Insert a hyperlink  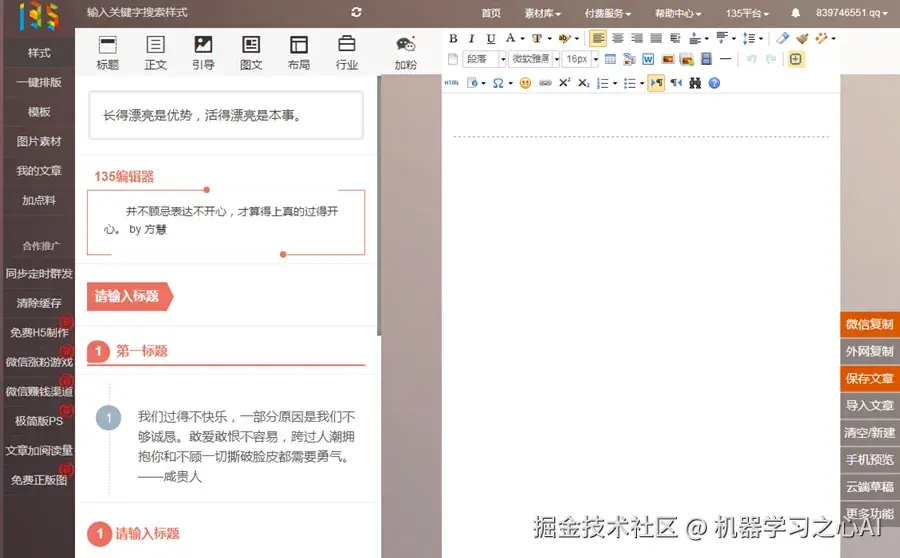click(x=545, y=83)
